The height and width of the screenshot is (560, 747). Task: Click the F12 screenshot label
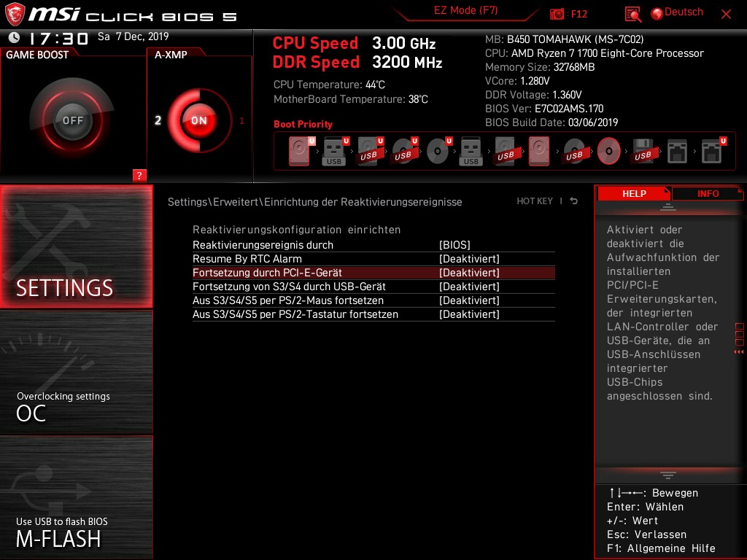point(578,14)
